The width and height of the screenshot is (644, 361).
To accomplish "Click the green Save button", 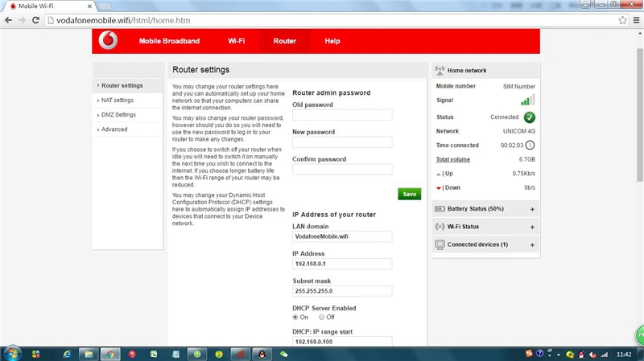I will [410, 194].
